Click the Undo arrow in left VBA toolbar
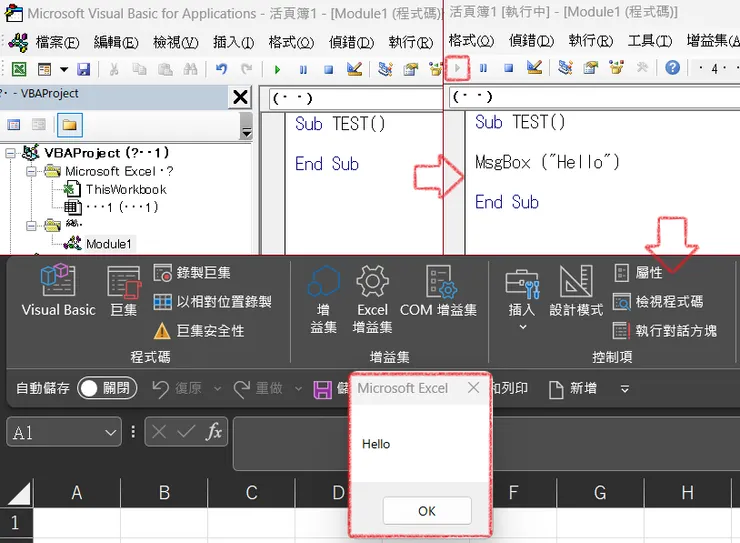The width and height of the screenshot is (740, 543). pyautogui.click(x=221, y=69)
